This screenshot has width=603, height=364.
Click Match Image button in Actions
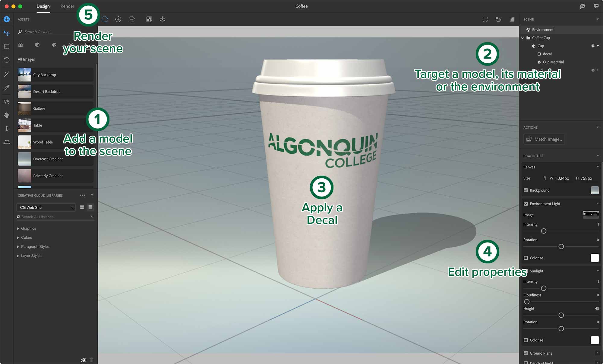coord(544,139)
